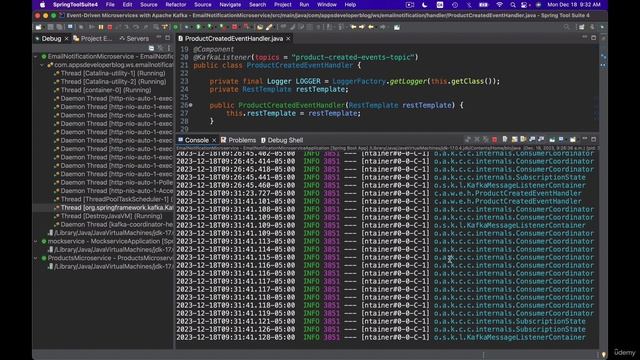The height and width of the screenshot is (360, 640).
Task: Select Thread [ThreadPoolTaskScheduler-1] row
Action: click(x=113, y=199)
